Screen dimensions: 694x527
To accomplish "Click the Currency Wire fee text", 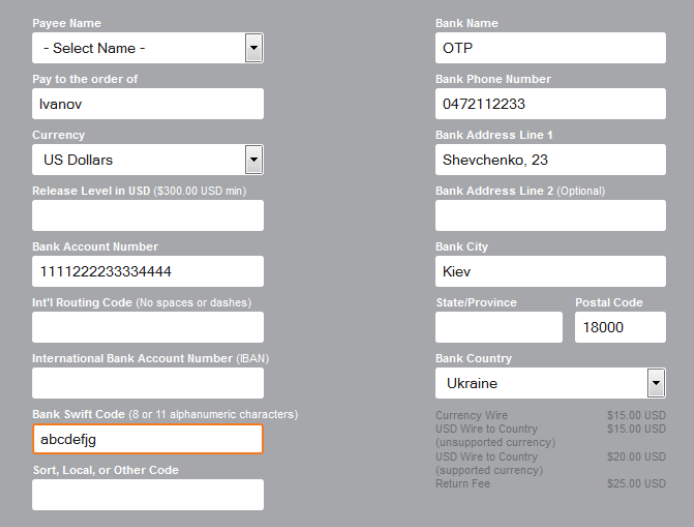I will 472,415.
